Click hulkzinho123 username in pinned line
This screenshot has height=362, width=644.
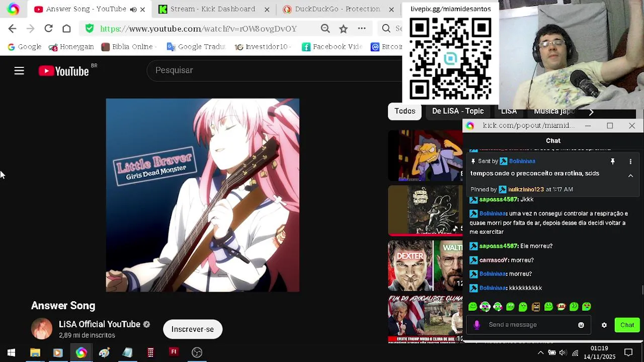526,190
